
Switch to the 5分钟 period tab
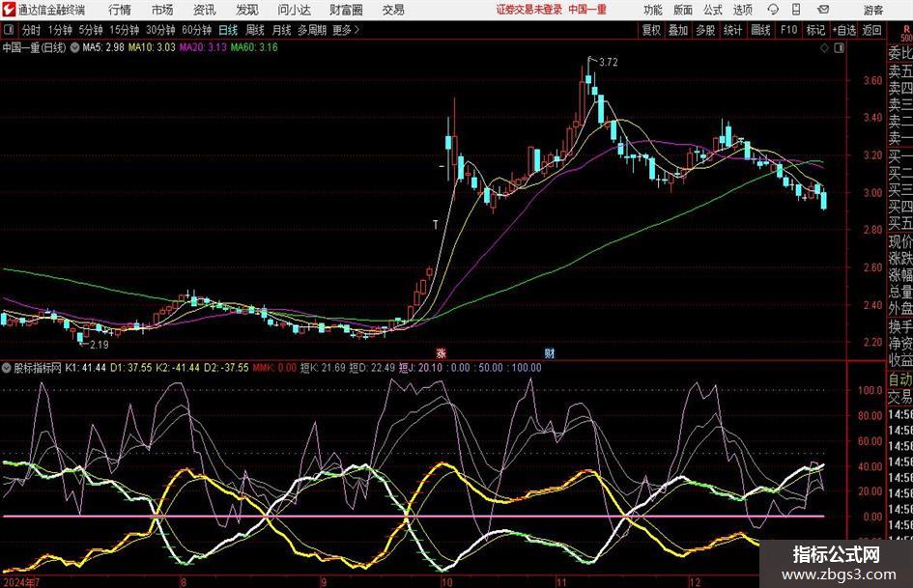tap(90, 30)
